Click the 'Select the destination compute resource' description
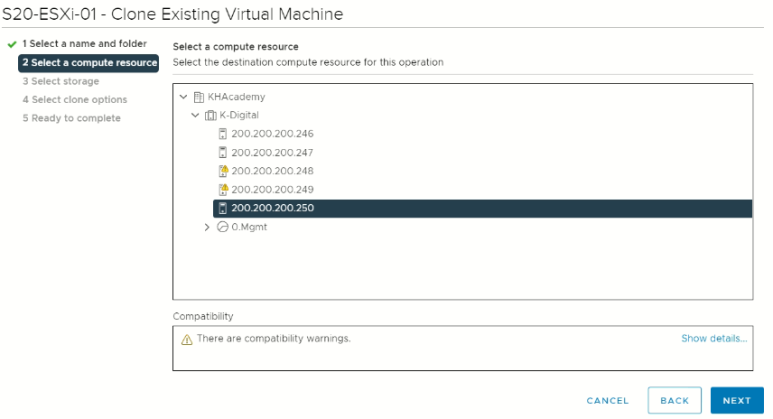Screen dimensions: 773x419 (308, 63)
